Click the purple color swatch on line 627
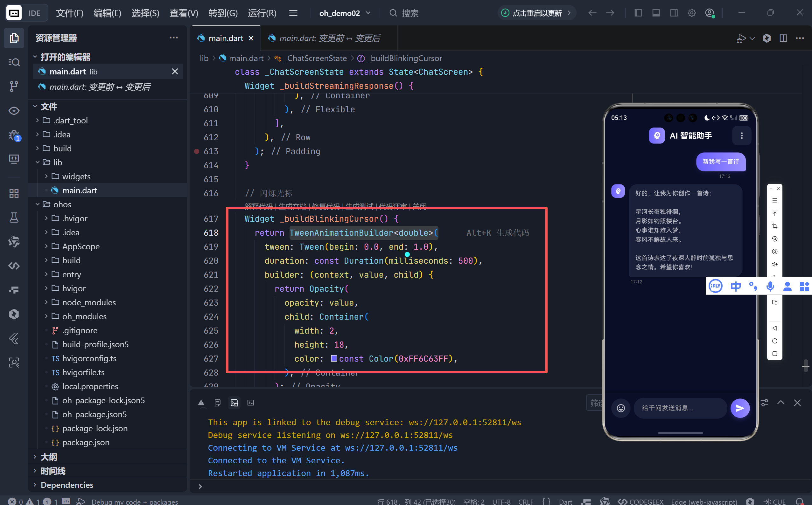Image resolution: width=812 pixels, height=505 pixels. pyautogui.click(x=334, y=358)
